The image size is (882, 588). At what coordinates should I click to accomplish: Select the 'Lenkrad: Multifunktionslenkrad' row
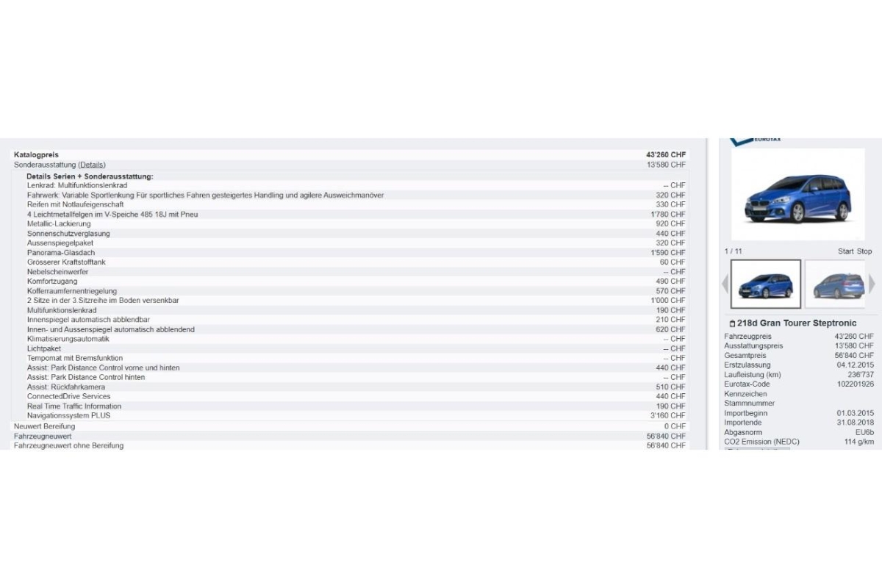350,186
